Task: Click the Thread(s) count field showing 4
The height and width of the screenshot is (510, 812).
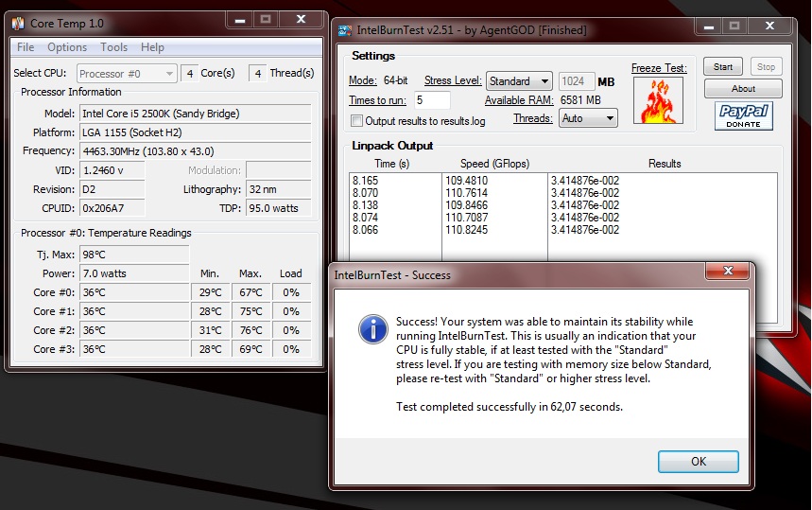Action: click(x=258, y=74)
